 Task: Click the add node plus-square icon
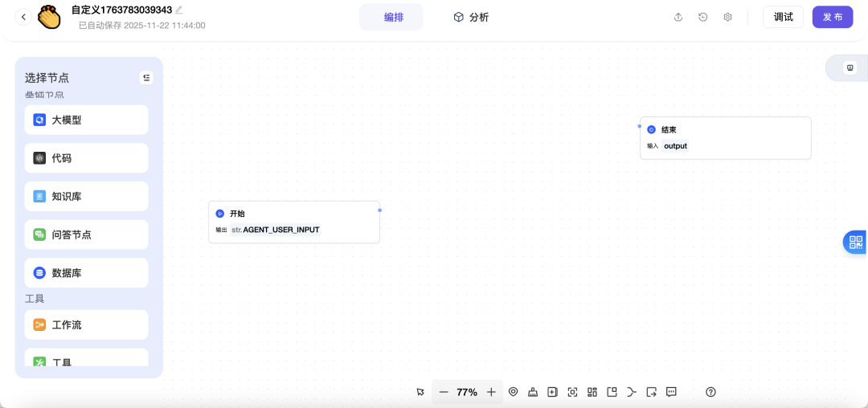(x=552, y=392)
